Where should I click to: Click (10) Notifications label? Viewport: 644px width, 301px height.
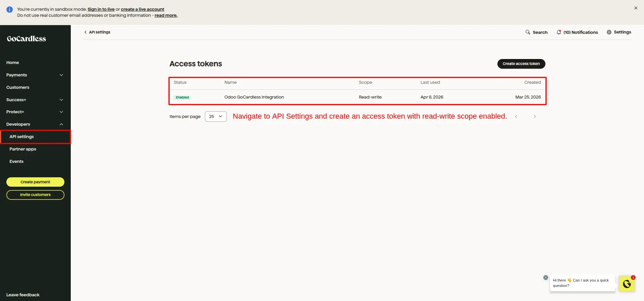(581, 33)
